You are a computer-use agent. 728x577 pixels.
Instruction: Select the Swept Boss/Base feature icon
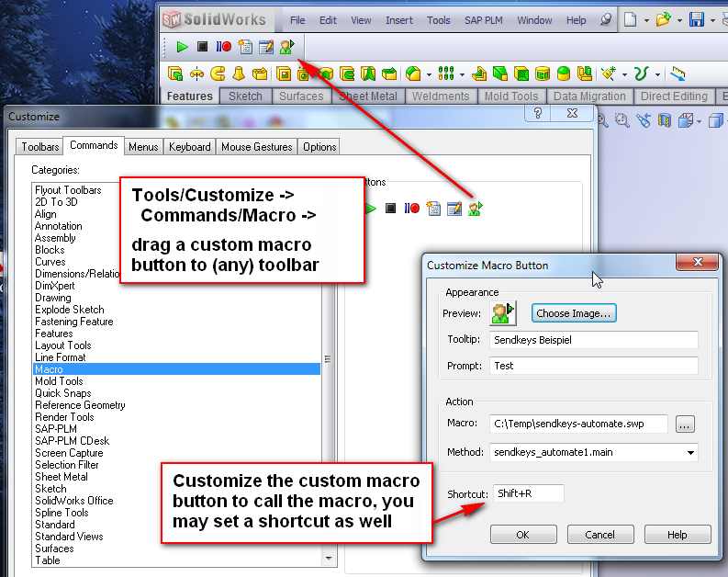(x=218, y=74)
